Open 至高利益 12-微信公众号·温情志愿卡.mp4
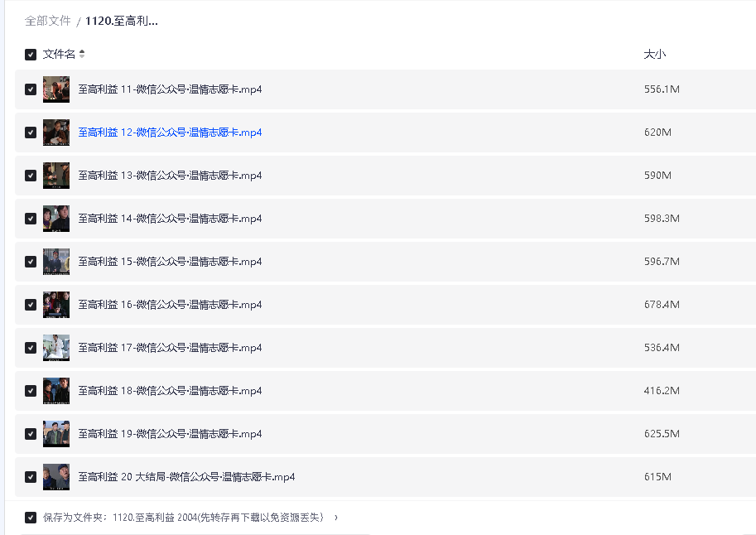 [x=169, y=132]
